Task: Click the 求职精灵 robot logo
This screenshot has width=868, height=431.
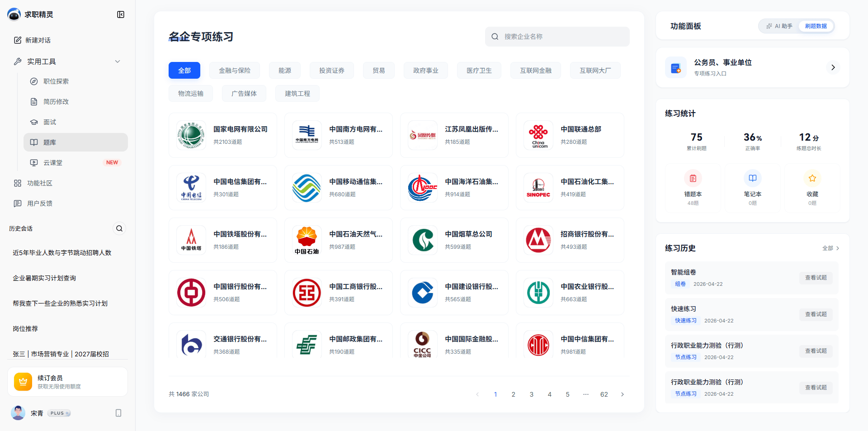Action: 14,14
